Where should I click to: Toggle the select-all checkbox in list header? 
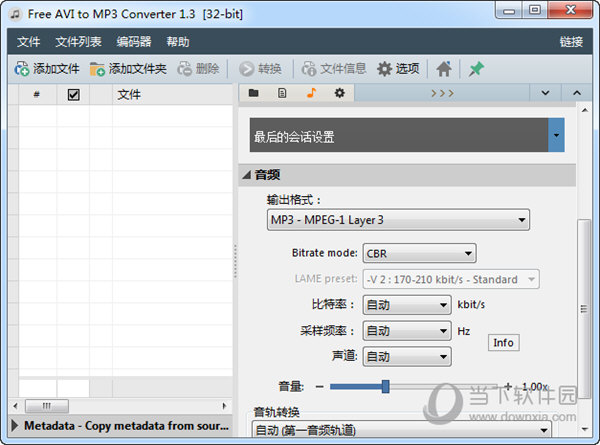pos(73,95)
